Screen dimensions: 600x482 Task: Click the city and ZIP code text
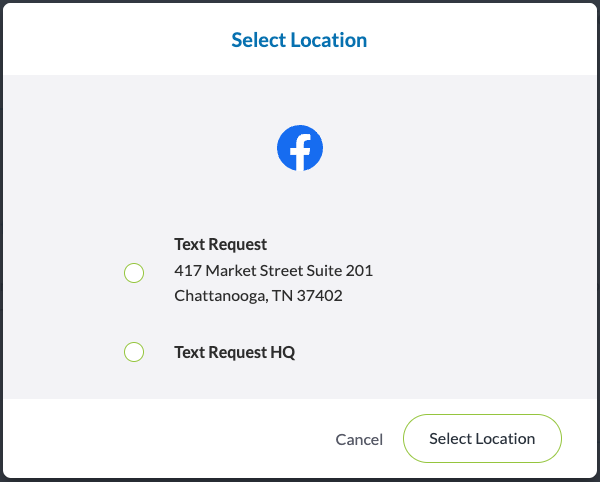click(258, 296)
